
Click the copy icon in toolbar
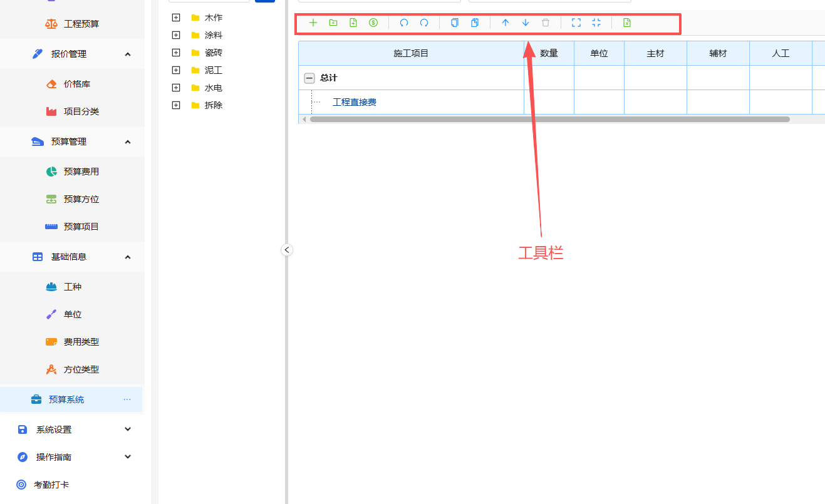[x=454, y=23]
